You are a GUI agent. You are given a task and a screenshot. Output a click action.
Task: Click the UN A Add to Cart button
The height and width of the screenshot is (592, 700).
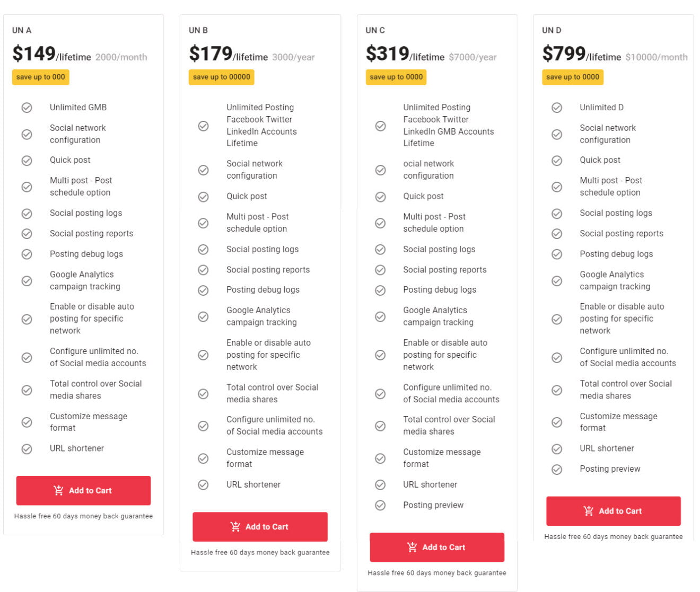[83, 490]
